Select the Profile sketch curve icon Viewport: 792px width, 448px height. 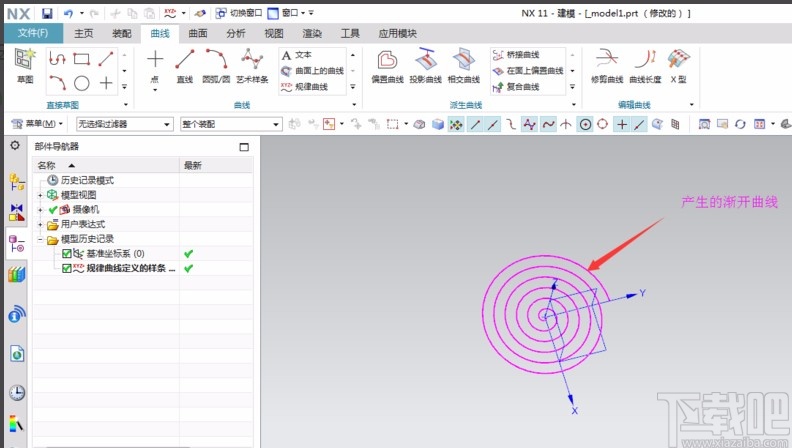57,59
